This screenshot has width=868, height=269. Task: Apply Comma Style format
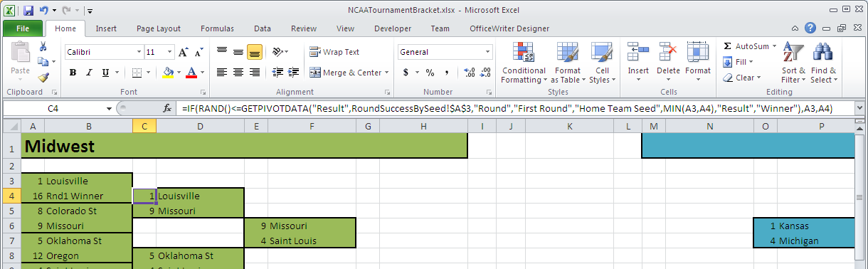click(447, 72)
